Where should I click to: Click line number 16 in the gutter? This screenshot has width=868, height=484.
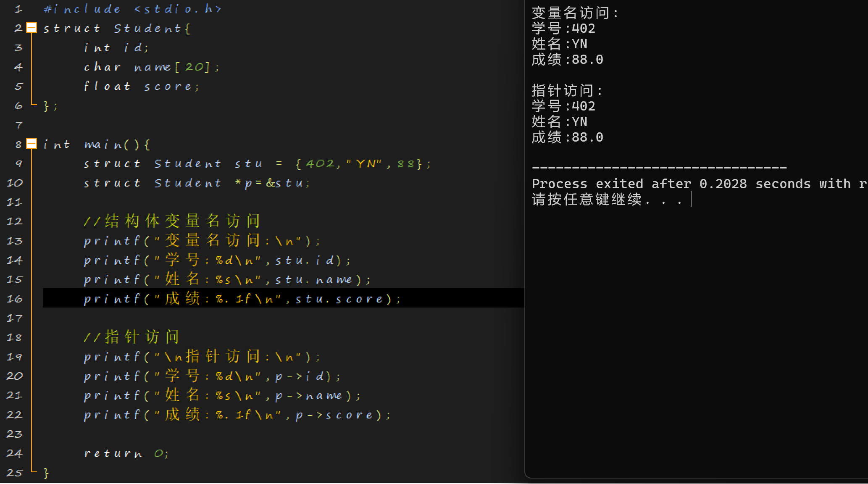click(14, 299)
